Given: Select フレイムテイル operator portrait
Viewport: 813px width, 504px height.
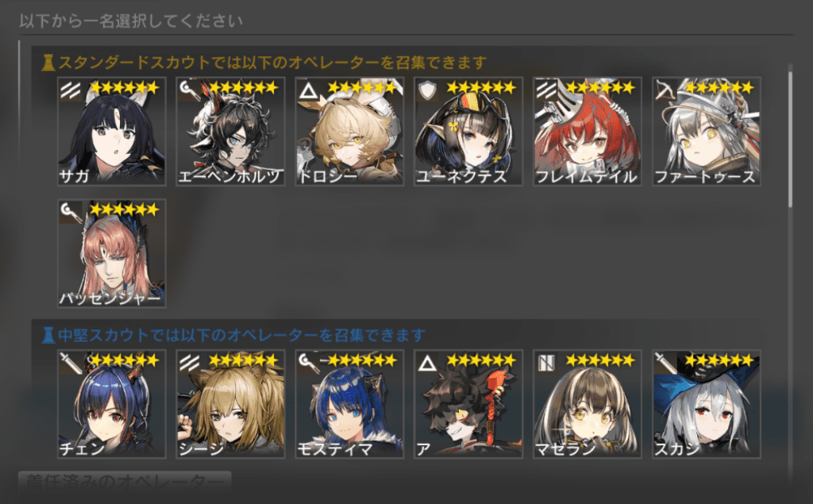Looking at the screenshot, I should point(588,131).
